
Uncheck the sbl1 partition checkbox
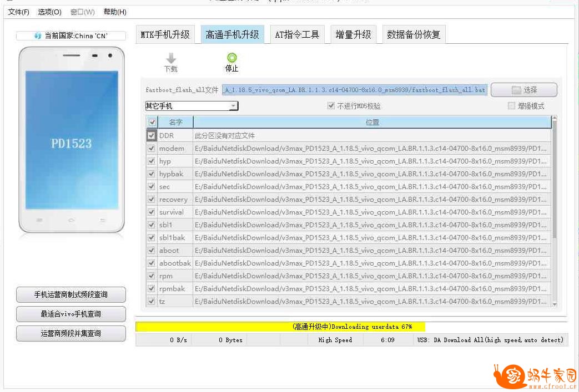point(152,225)
